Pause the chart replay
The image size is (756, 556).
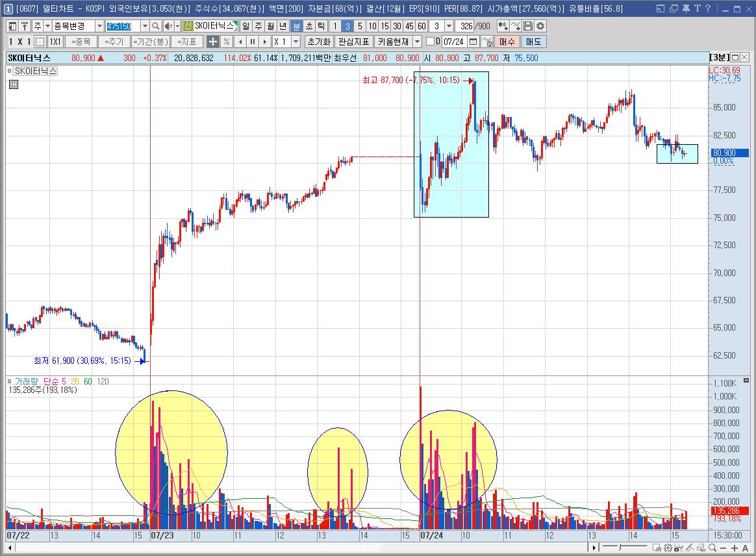point(252,42)
